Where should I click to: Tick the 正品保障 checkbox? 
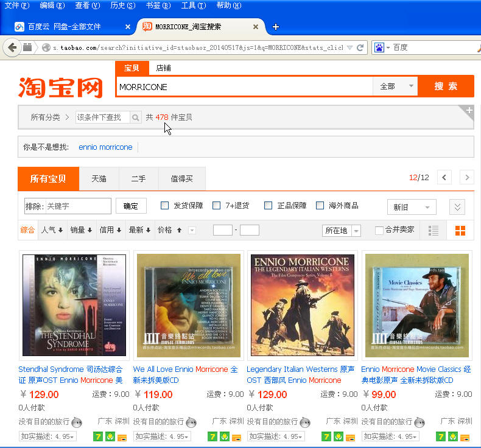(268, 206)
